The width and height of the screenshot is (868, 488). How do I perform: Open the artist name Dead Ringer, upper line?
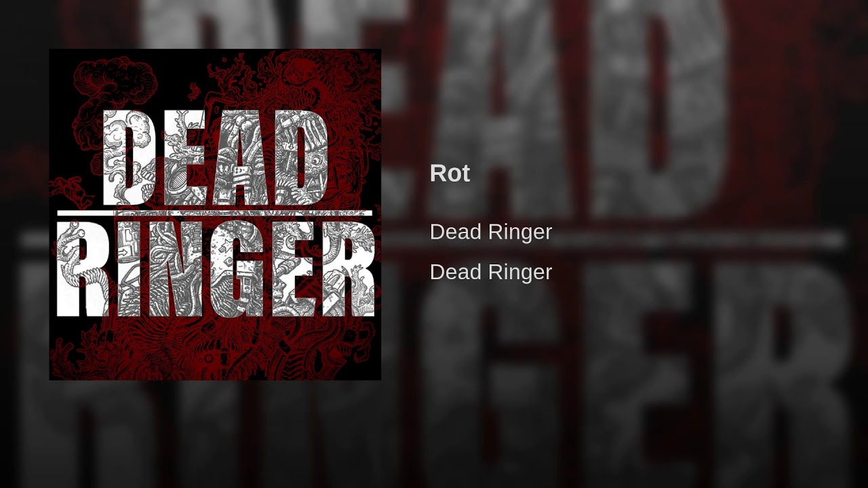pyautogui.click(x=491, y=232)
